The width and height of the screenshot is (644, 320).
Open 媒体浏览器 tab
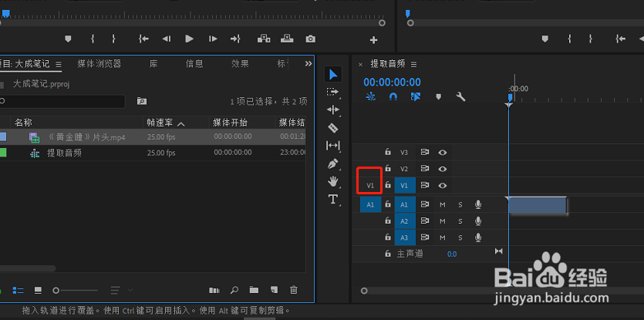[99, 64]
